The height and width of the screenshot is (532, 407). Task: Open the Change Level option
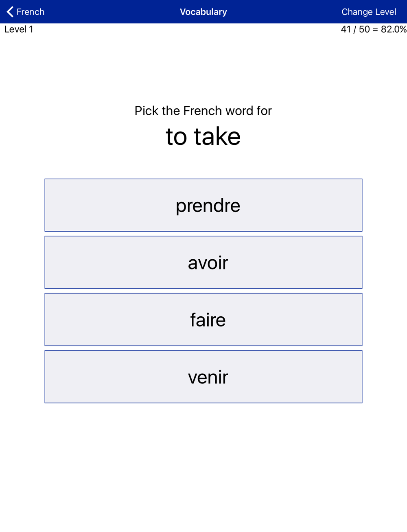369,12
